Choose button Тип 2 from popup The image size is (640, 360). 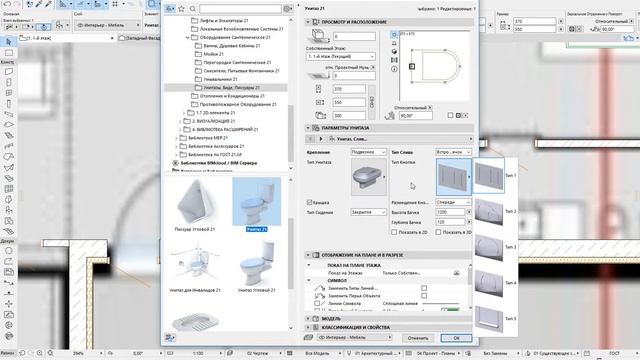(x=489, y=211)
